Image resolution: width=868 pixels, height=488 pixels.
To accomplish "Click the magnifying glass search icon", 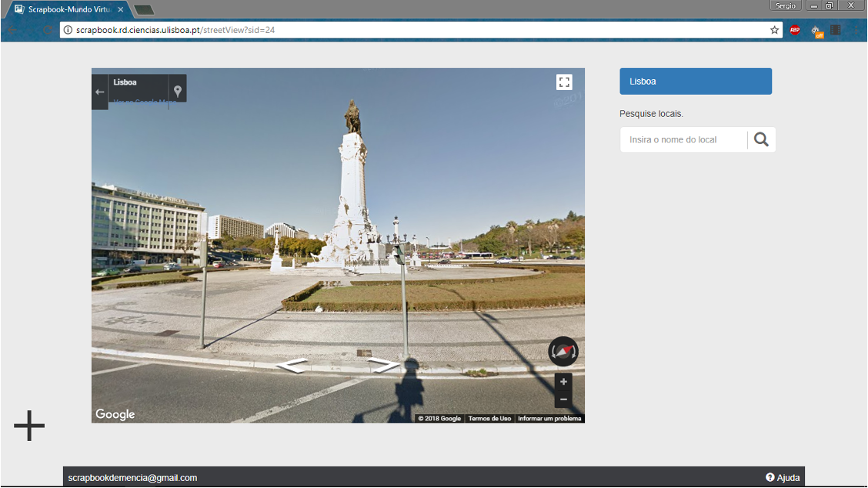I will 761,139.
